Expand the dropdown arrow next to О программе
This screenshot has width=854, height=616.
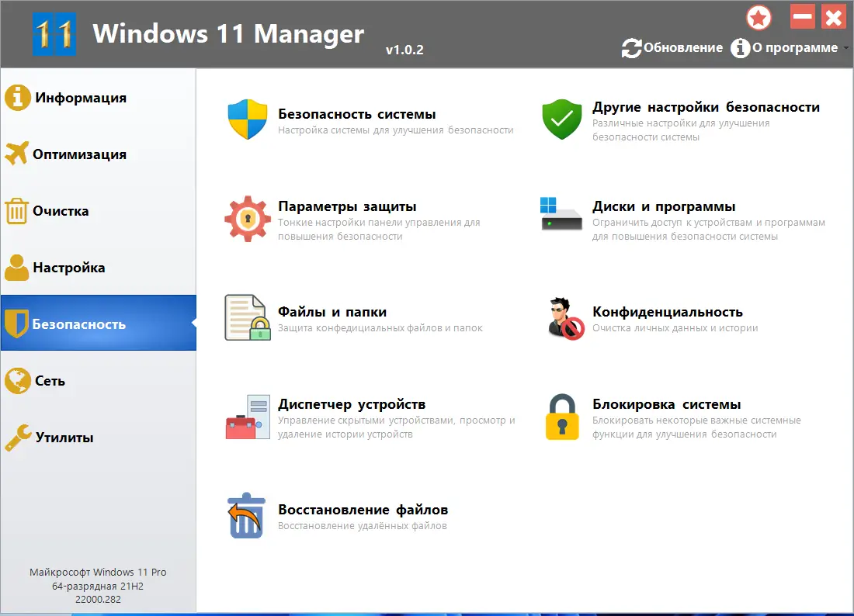coord(845,48)
